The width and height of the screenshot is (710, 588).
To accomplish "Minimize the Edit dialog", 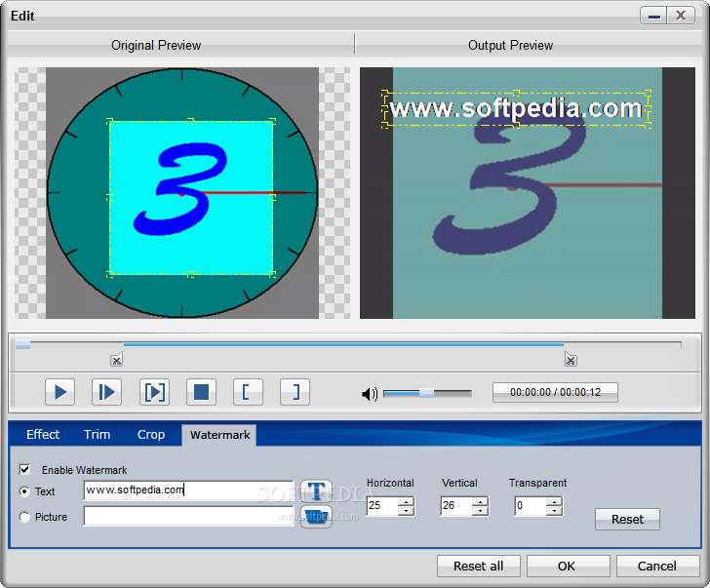I will coord(653,17).
